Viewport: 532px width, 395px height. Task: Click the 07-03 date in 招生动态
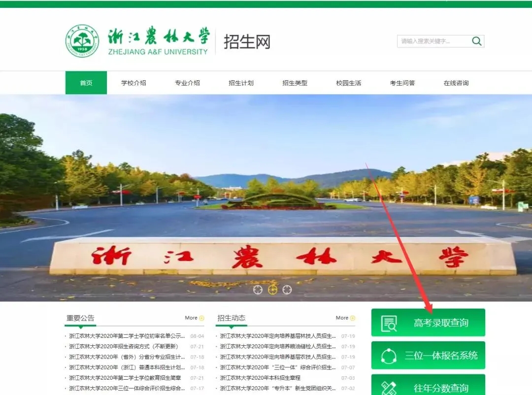tap(348, 378)
